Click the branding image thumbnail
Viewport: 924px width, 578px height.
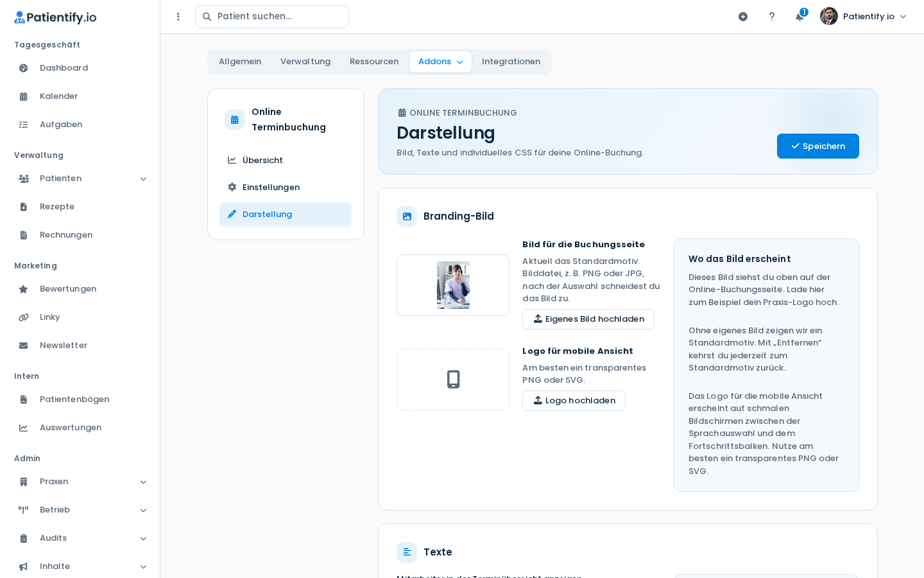pyautogui.click(x=453, y=285)
